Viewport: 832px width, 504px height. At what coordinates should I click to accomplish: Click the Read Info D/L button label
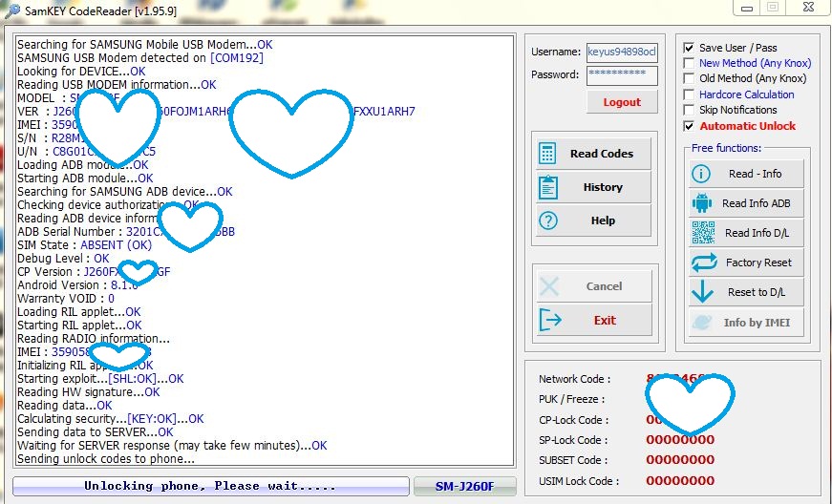pos(757,233)
